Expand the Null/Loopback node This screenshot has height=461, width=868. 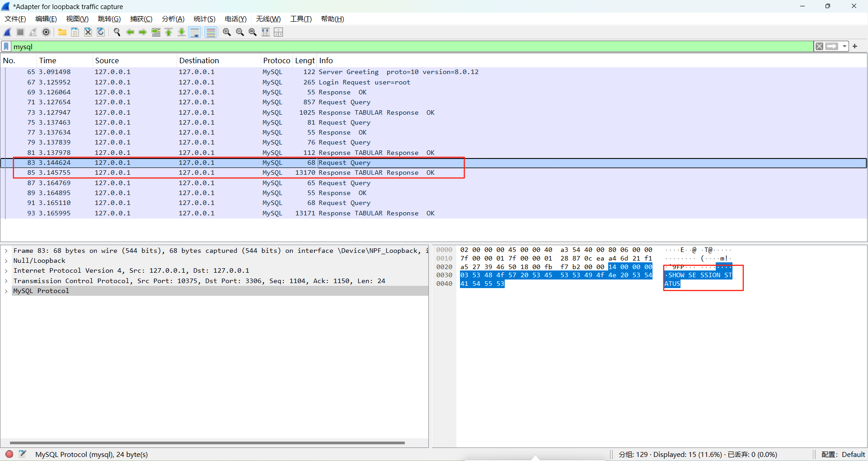pos(6,261)
